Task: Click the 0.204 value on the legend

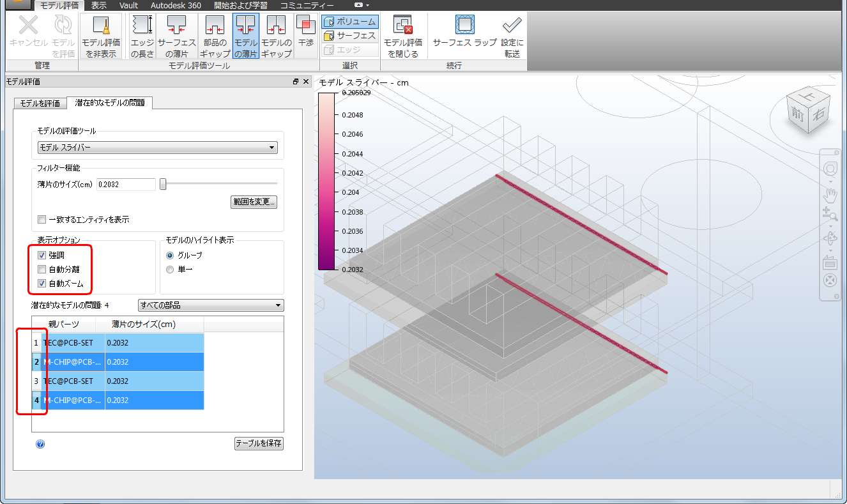Action: coord(351,192)
